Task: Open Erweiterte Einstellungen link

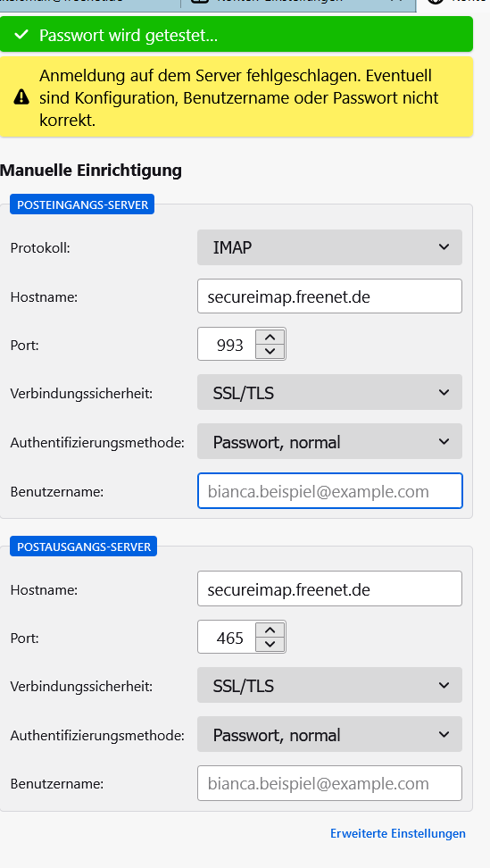Action: click(x=398, y=833)
